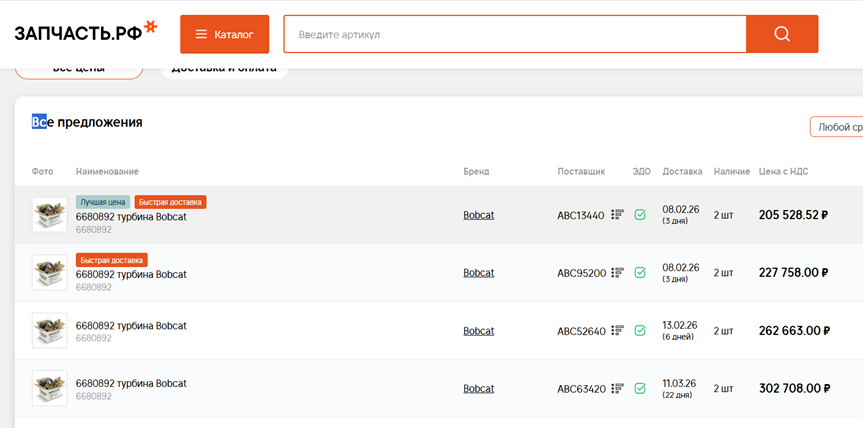Click supplier code ABC52640
This screenshot has width=863, height=428.
[x=581, y=331]
